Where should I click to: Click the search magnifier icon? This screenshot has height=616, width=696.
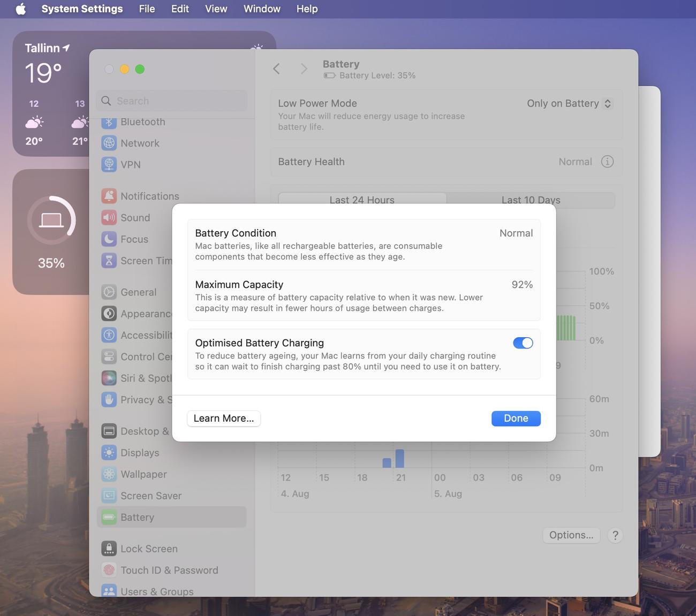106,101
